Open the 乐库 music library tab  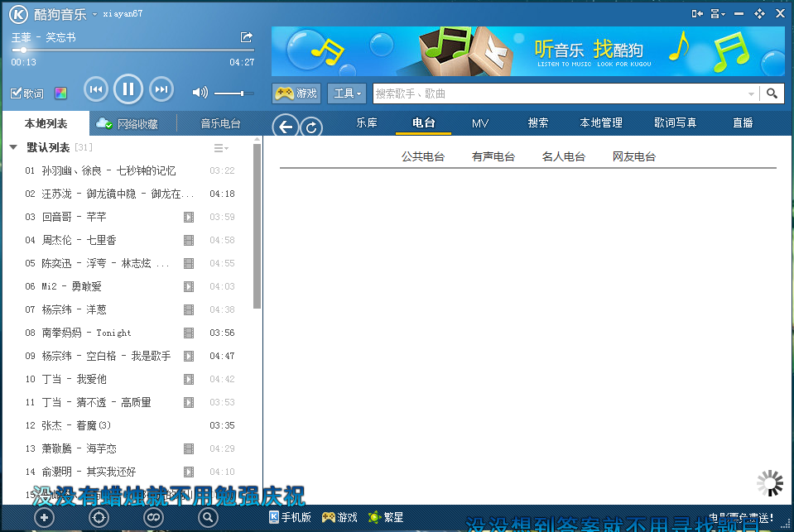[x=367, y=123]
